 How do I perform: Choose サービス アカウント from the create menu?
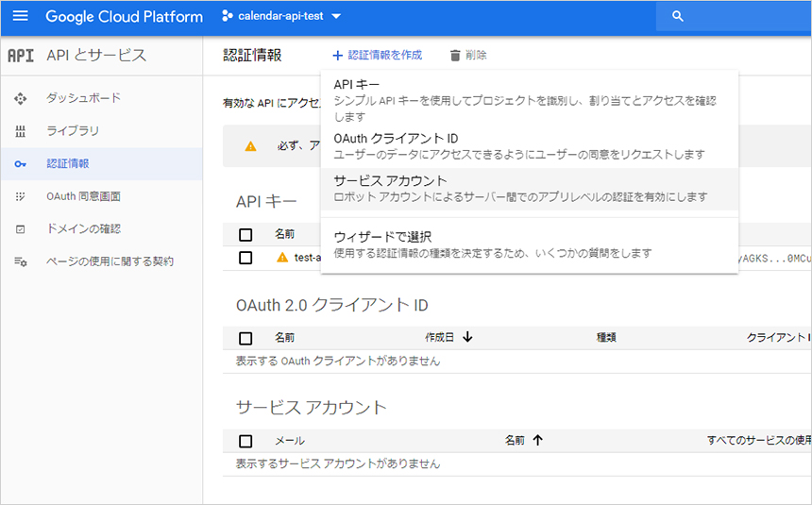point(530,189)
